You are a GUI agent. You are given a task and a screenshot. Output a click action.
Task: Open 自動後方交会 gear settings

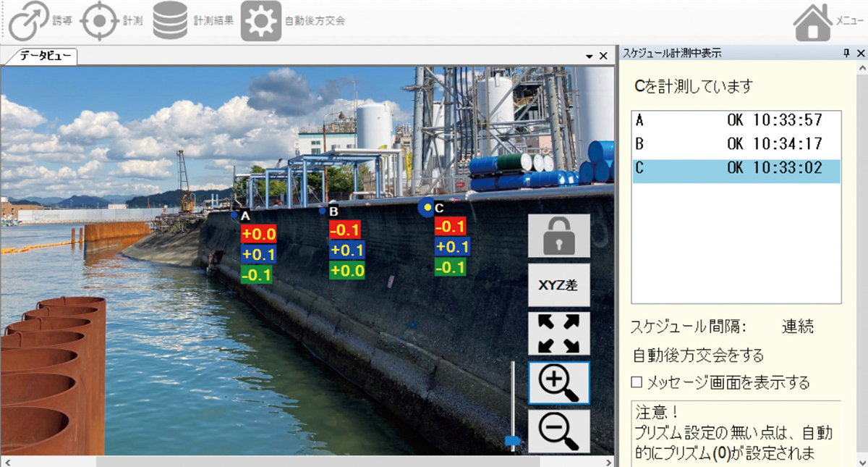(x=260, y=20)
